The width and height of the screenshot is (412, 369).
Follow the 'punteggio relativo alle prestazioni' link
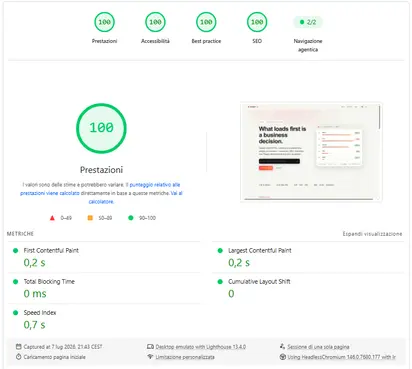tap(100, 189)
